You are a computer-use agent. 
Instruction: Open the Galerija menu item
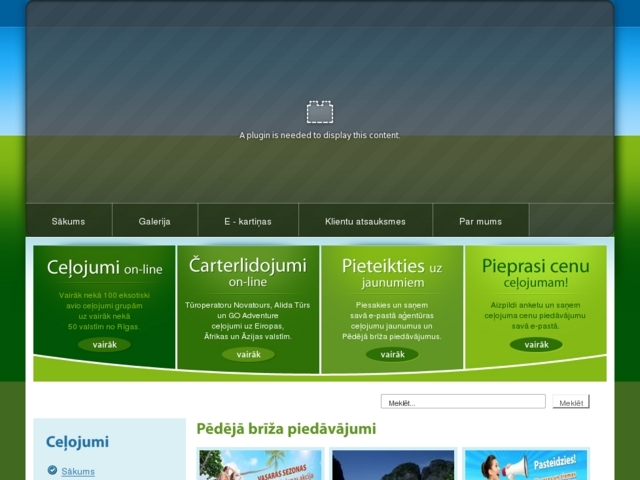(154, 221)
